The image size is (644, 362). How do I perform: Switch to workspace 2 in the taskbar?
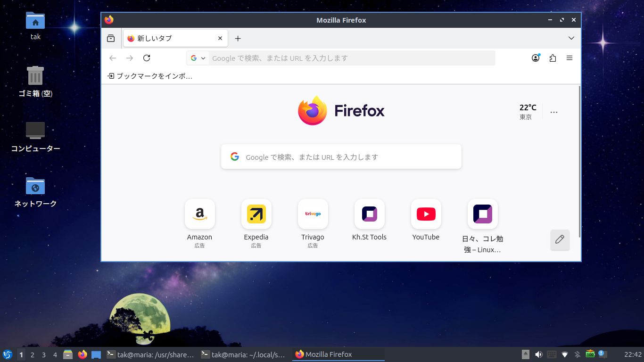(33, 355)
